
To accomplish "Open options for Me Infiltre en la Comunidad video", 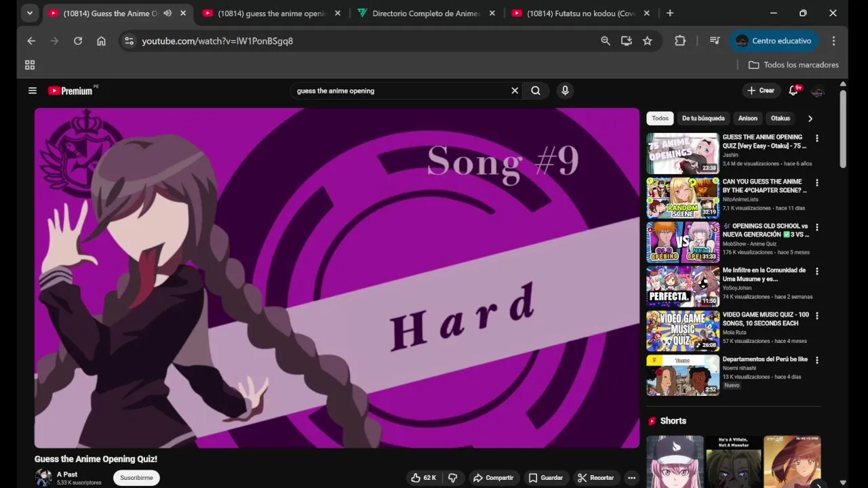I will coord(817,271).
